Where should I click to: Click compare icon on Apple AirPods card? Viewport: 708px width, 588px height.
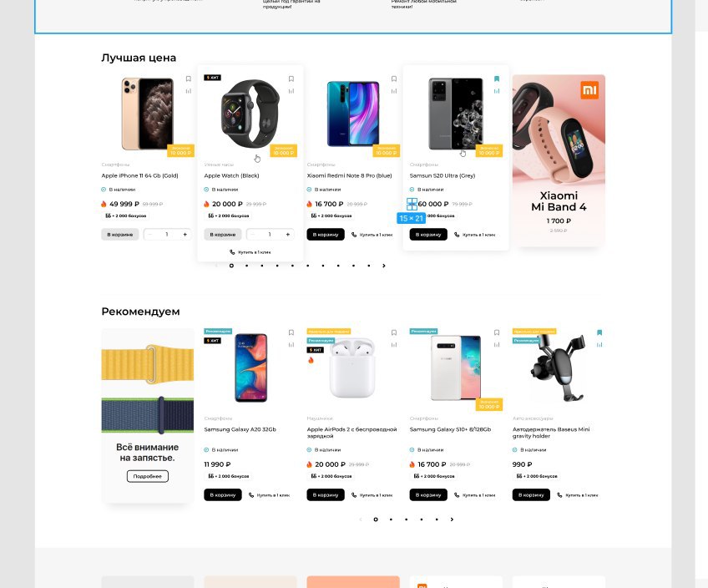pos(394,345)
